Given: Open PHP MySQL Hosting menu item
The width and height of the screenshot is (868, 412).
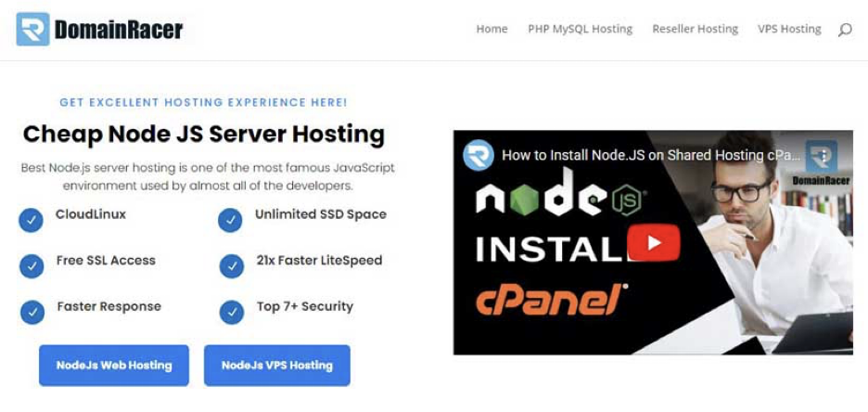Looking at the screenshot, I should (580, 29).
